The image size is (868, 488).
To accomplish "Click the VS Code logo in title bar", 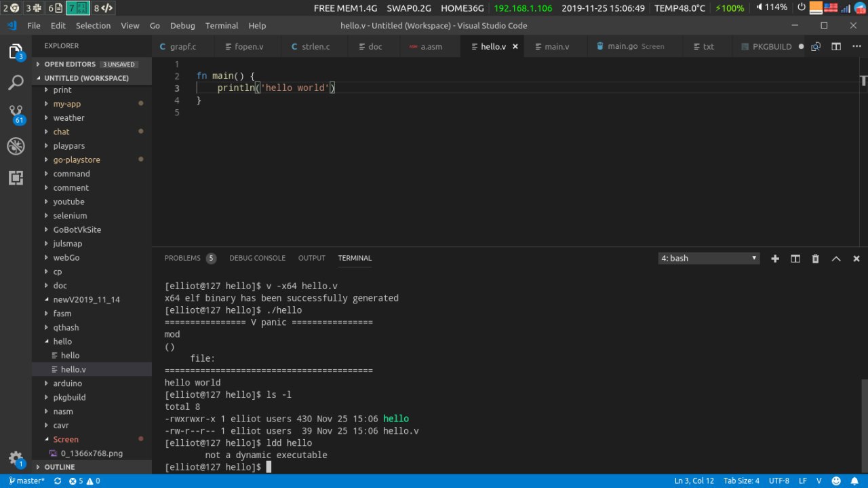I will [12, 26].
